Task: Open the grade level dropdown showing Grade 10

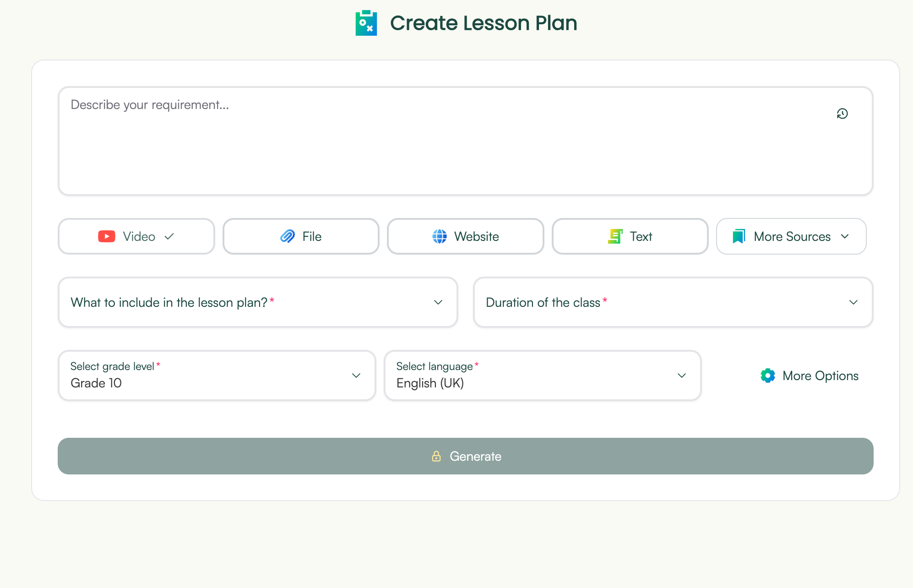Action: click(217, 376)
